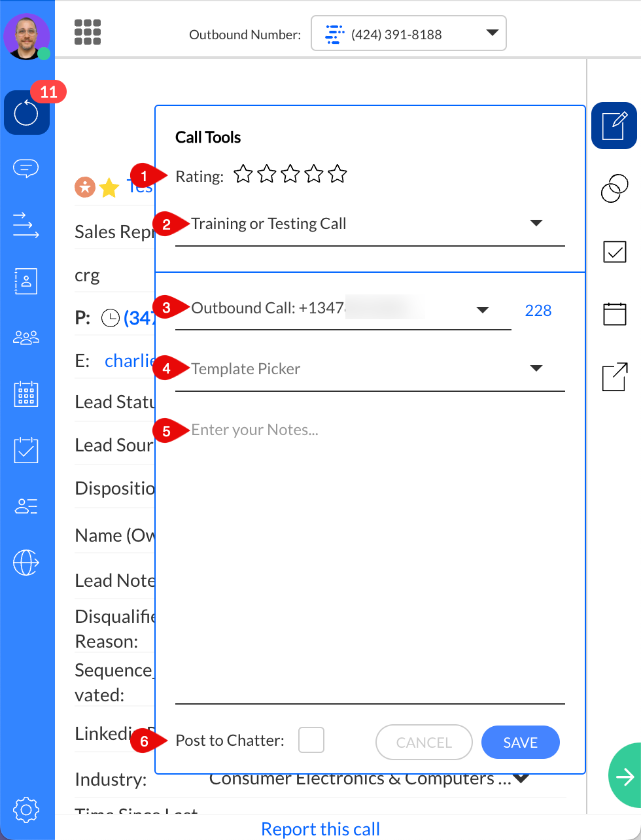Open the app launcher grid icon

point(87,33)
